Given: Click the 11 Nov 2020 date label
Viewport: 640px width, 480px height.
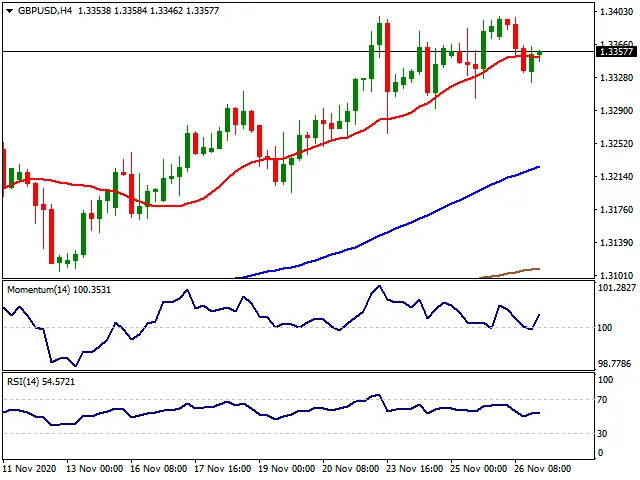Looking at the screenshot, I should pos(29,469).
